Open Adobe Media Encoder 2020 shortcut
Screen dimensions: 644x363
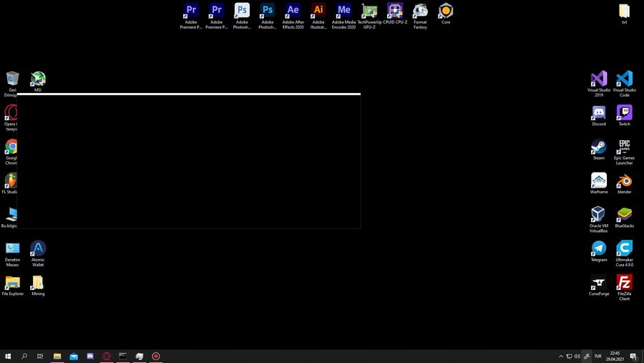343,16
